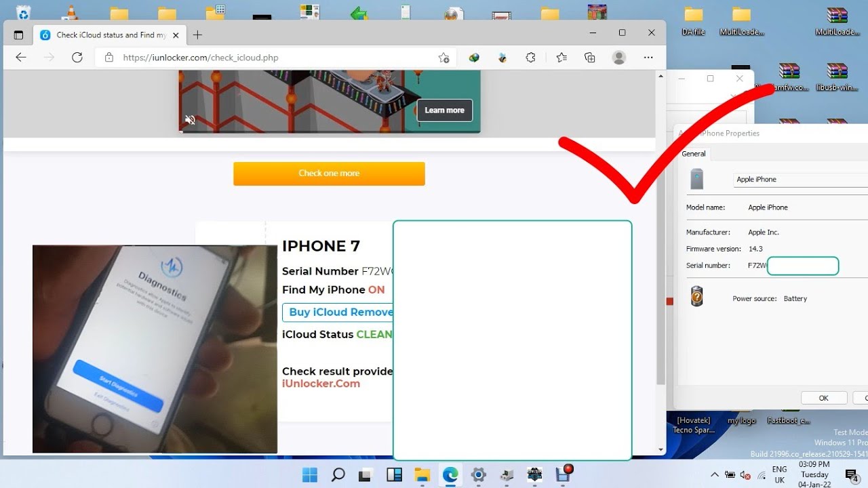The width and height of the screenshot is (868, 488).
Task: Open VLC cone icon on desktop
Action: coord(71,12)
